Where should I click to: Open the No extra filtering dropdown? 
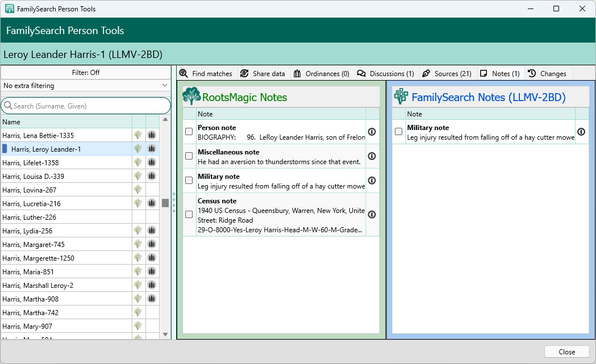click(86, 86)
